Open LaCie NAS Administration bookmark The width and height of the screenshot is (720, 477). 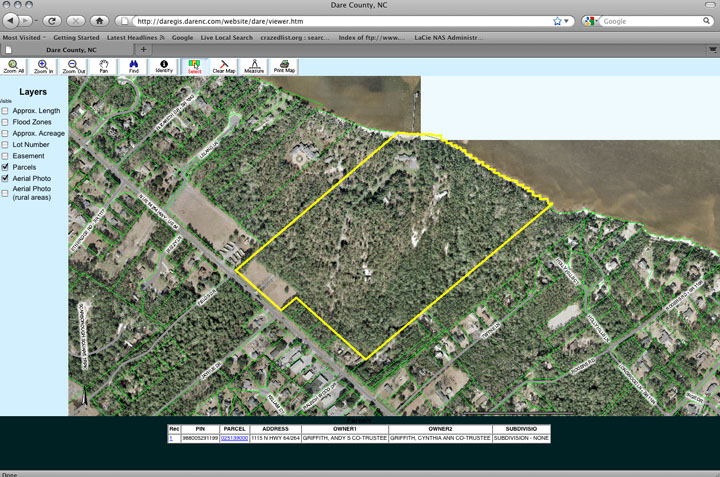coord(449,38)
